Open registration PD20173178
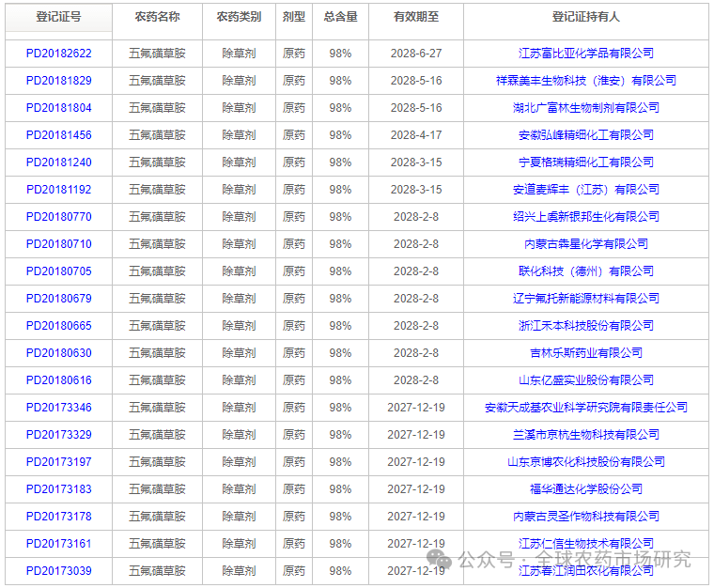Viewport: 714px width, 588px height. pos(59,517)
